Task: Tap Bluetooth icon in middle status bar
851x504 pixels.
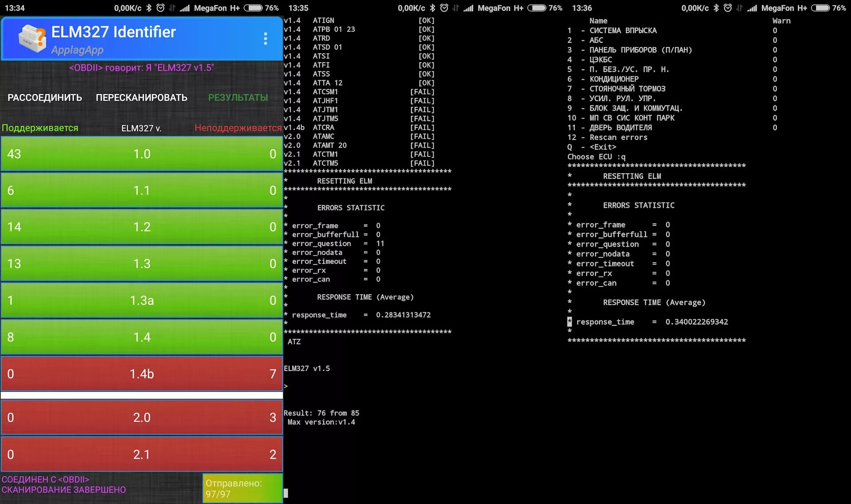Action: pyautogui.click(x=433, y=8)
